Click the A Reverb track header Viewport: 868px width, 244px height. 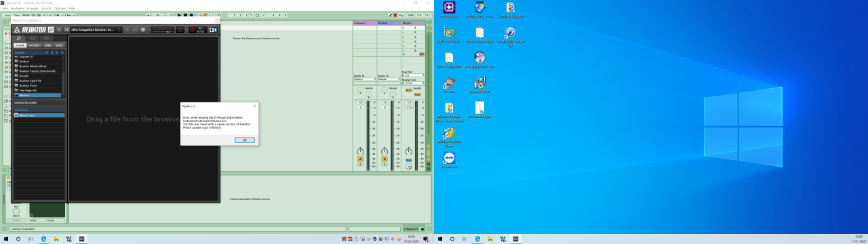click(365, 23)
